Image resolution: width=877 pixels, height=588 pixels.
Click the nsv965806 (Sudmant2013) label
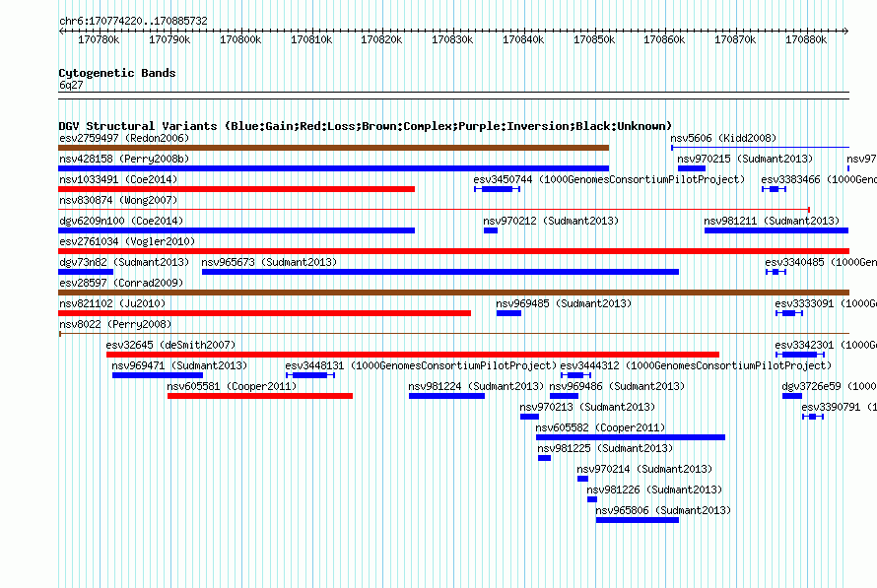[x=663, y=510]
